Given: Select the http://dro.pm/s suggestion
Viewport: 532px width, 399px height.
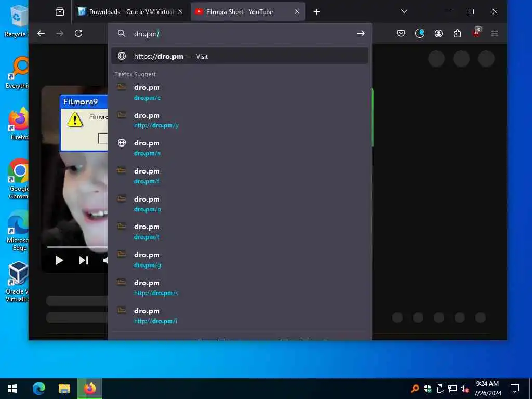Looking at the screenshot, I should [240, 288].
